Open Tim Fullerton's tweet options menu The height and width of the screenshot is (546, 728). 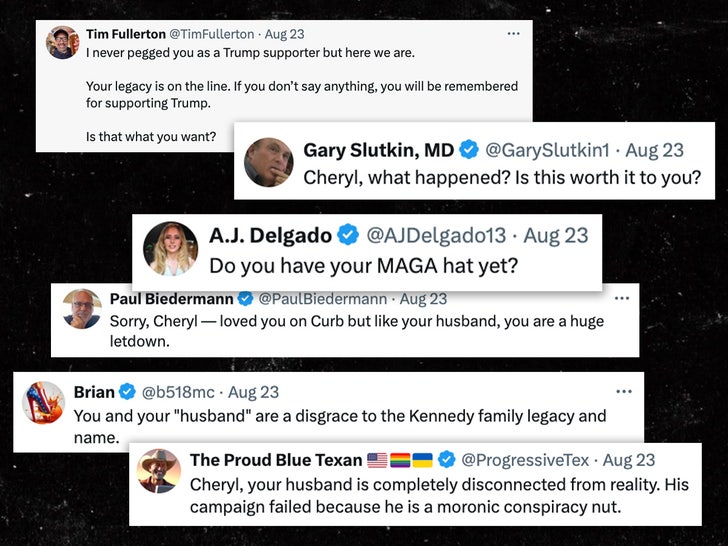[x=513, y=33]
